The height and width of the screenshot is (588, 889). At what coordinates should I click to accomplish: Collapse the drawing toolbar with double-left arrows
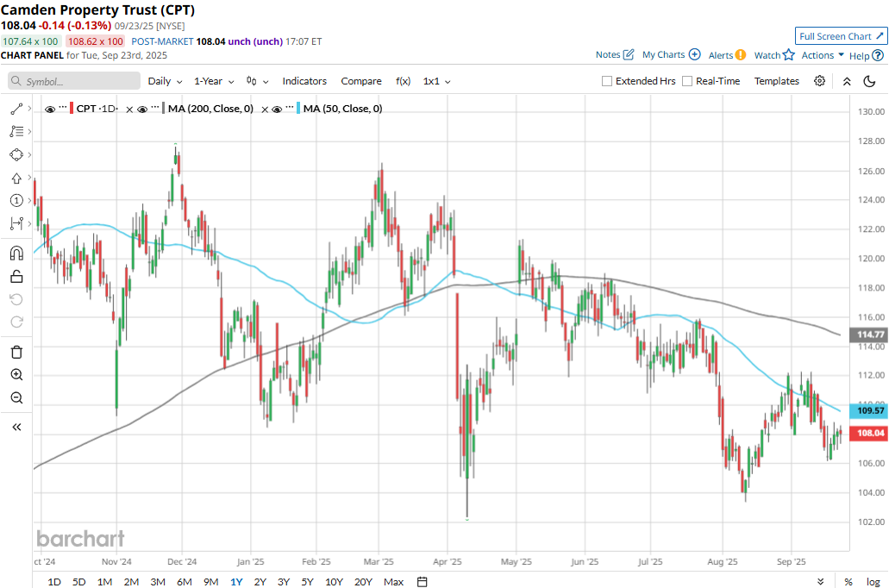tap(16, 427)
